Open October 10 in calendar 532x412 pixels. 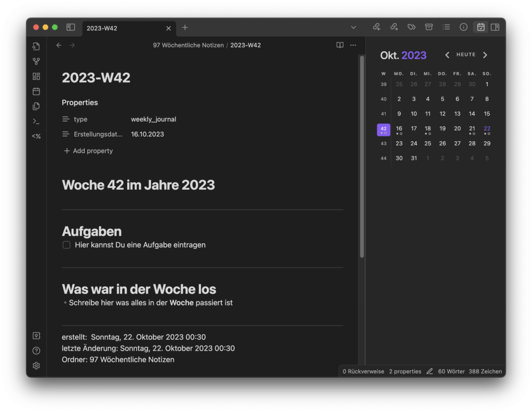(414, 114)
